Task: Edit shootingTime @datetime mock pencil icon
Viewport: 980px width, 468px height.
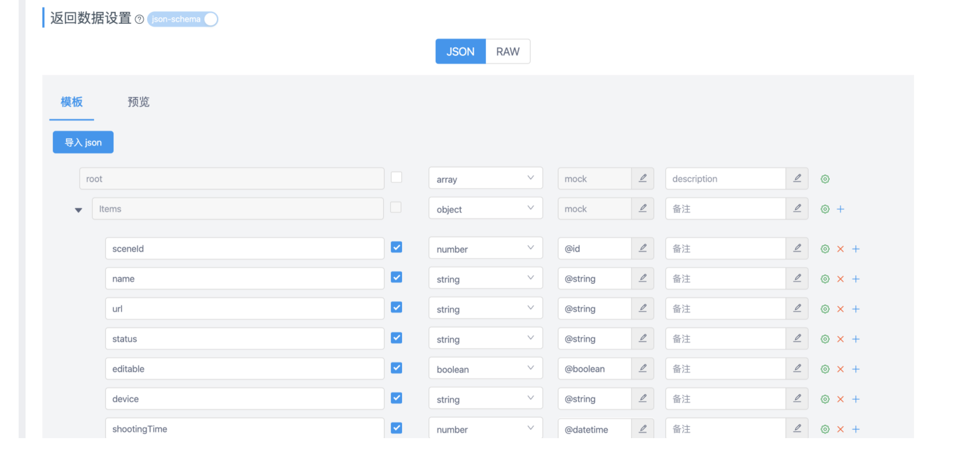Action: [643, 429]
